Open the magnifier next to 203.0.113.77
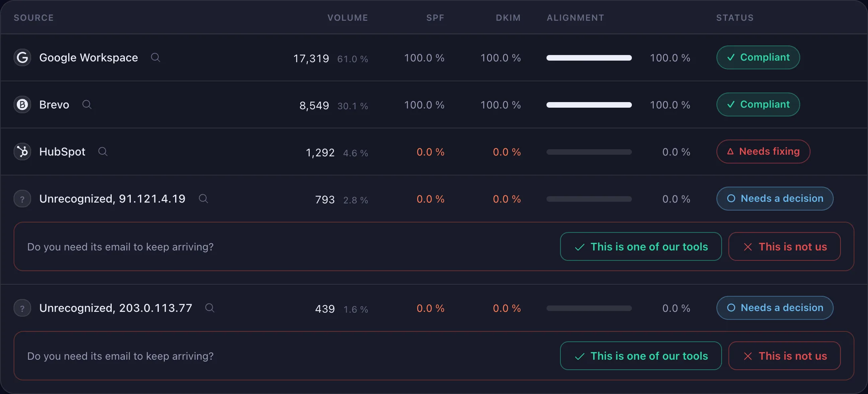868x394 pixels. coord(210,308)
